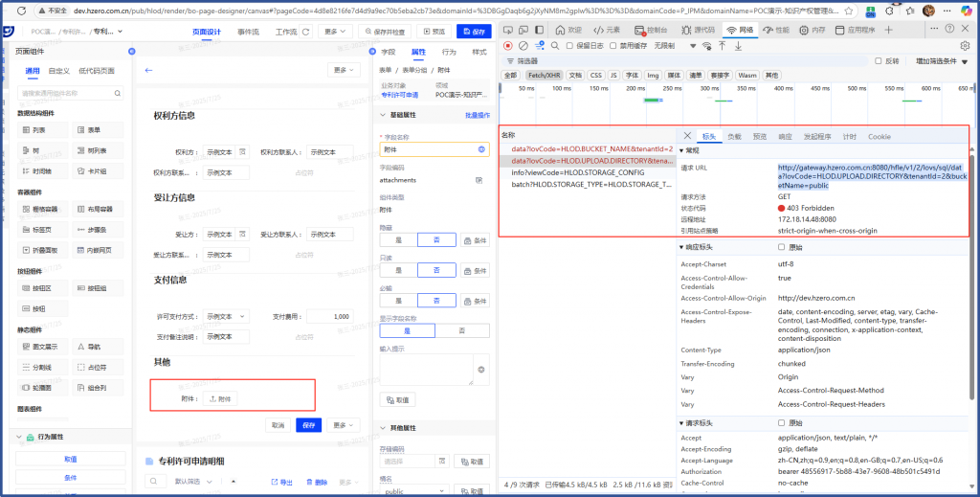The image size is (980, 497).
Task: Click the 字段名称 input containing 附件
Action: point(427,149)
